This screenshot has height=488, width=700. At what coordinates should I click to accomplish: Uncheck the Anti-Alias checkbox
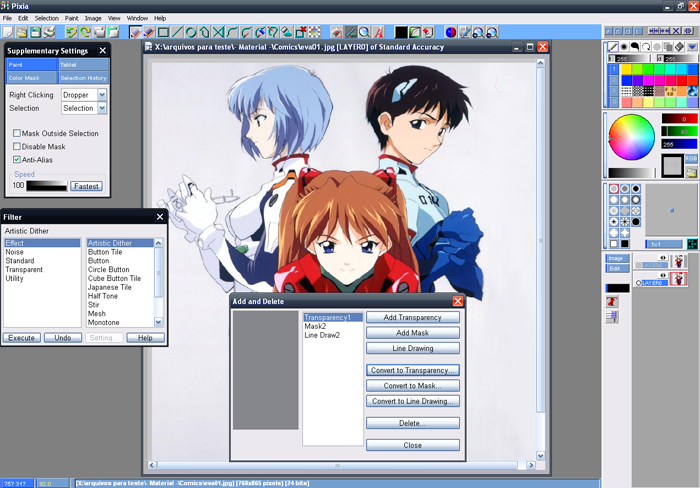pyautogui.click(x=17, y=159)
